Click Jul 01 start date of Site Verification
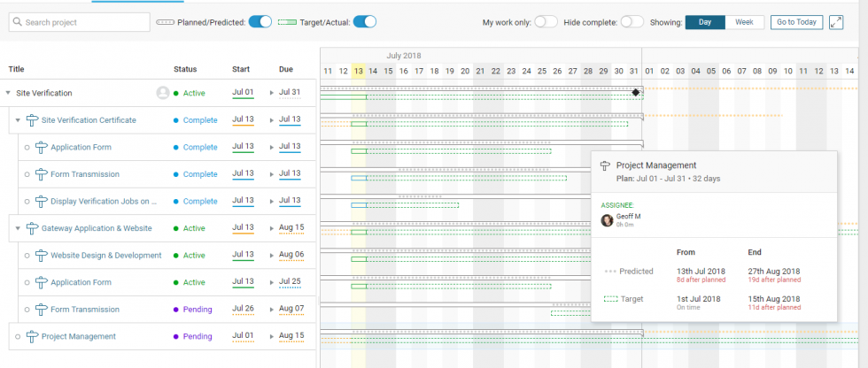The width and height of the screenshot is (868, 368). (243, 93)
